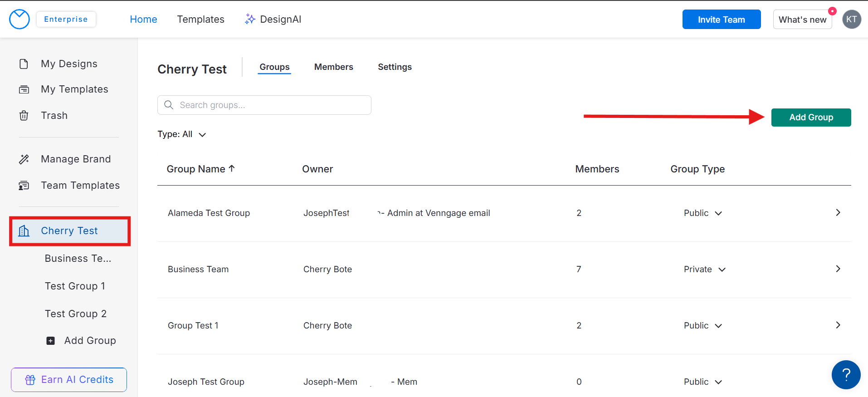Go to the Home menu item
The image size is (868, 397).
[143, 19]
